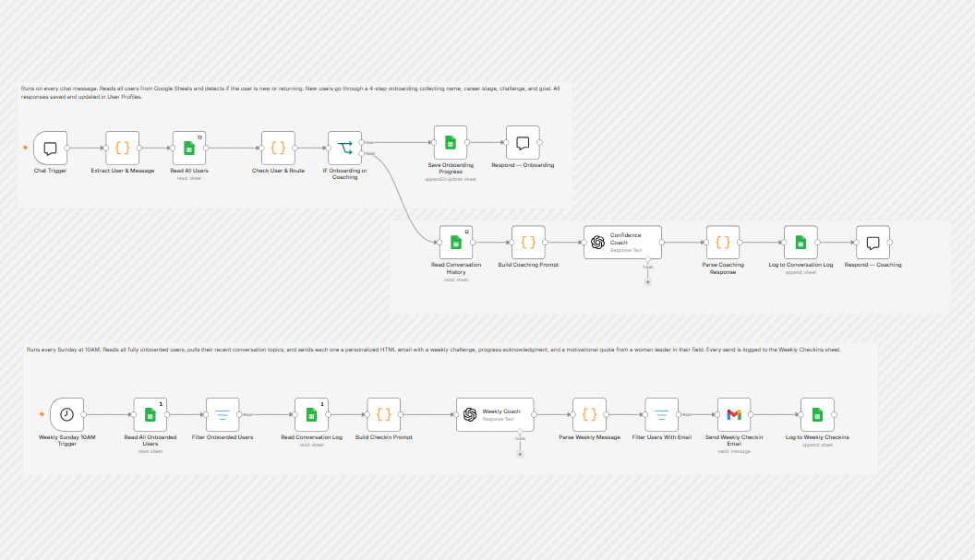Screen dimensions: 975x560
Task: Click the false output of IF Onboarding node
Action: tap(362, 153)
